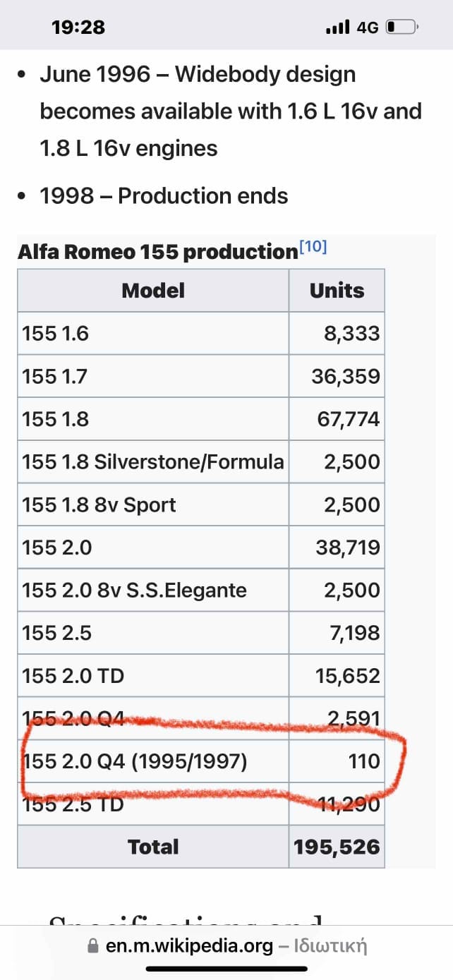The width and height of the screenshot is (453, 980).
Task: Tap the 4G network indicator
Action: tap(368, 28)
